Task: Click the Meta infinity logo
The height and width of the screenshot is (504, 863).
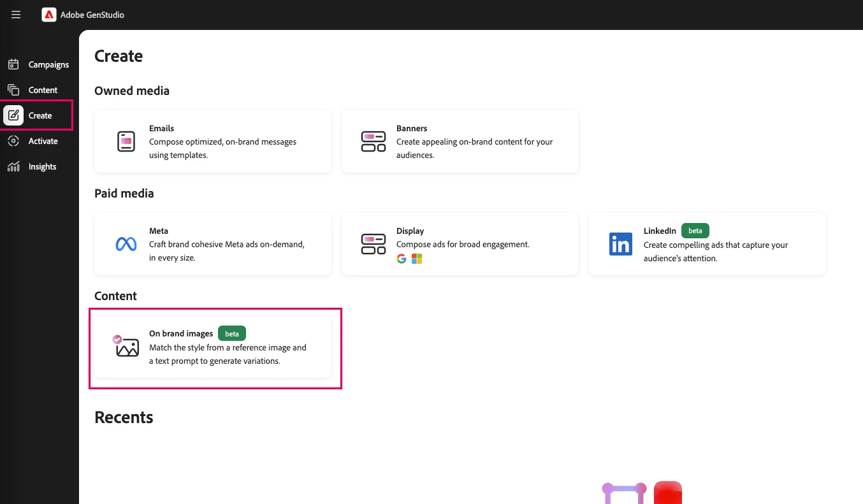Action: tap(126, 244)
